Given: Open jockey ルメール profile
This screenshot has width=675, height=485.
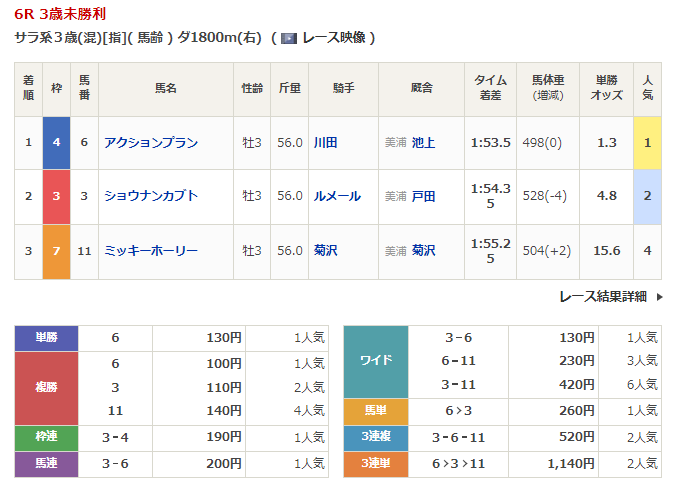Looking at the screenshot, I should point(336,197).
